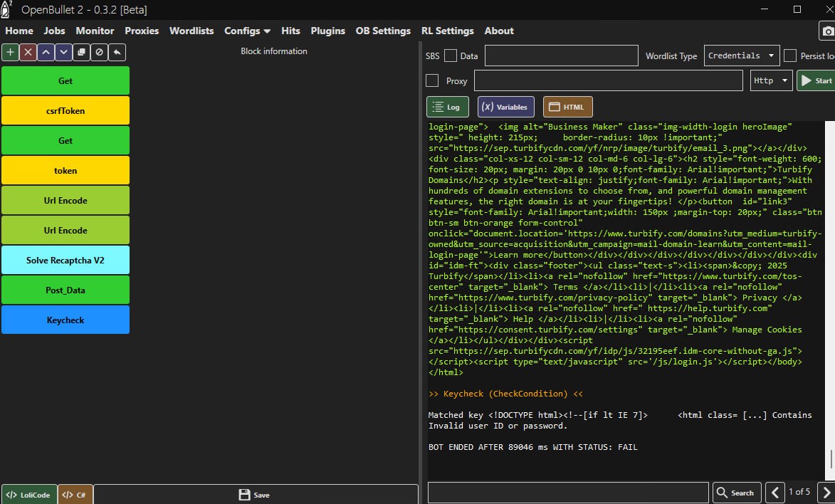Open the Wordlists menu item
This screenshot has width=835, height=504.
(191, 31)
